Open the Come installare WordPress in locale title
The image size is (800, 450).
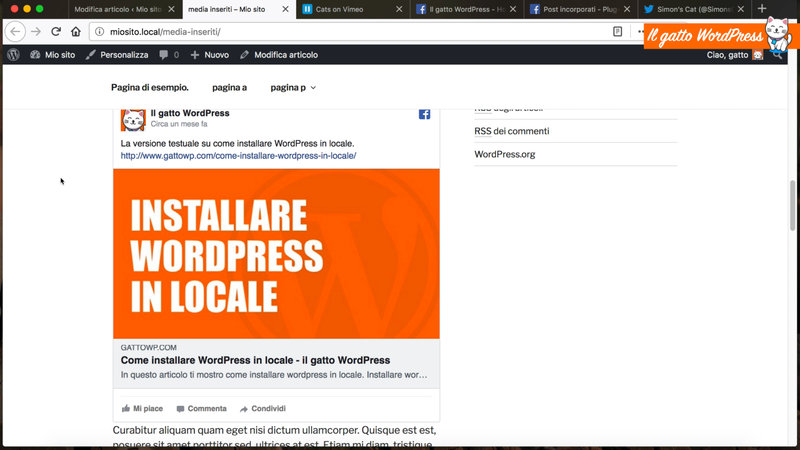[x=255, y=360]
